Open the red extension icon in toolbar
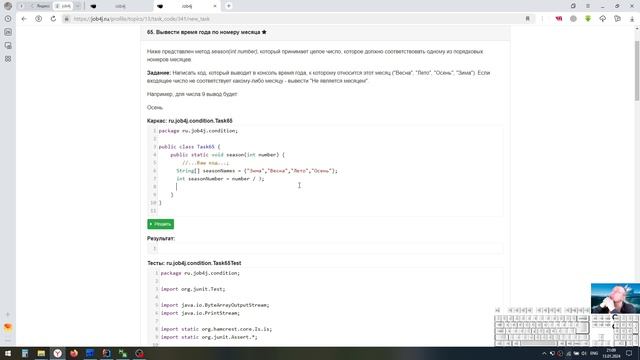Viewport: 640px width, 360px height. coord(558,19)
